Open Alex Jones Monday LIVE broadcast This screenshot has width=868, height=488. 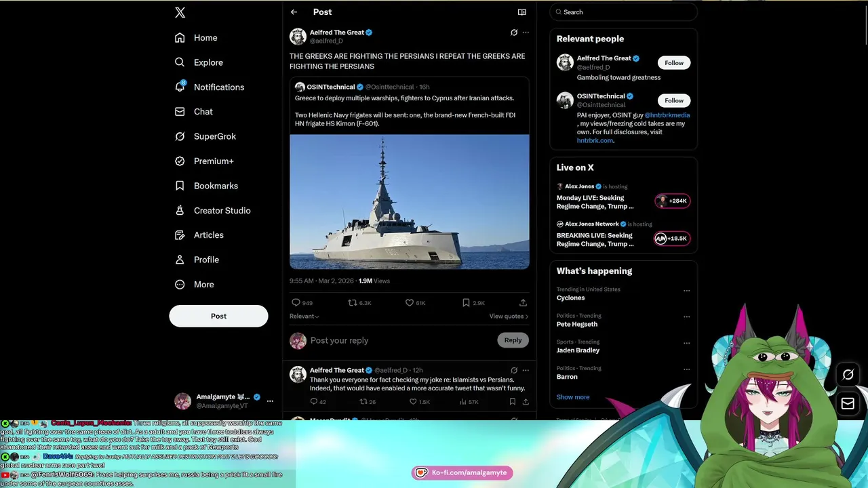point(623,198)
